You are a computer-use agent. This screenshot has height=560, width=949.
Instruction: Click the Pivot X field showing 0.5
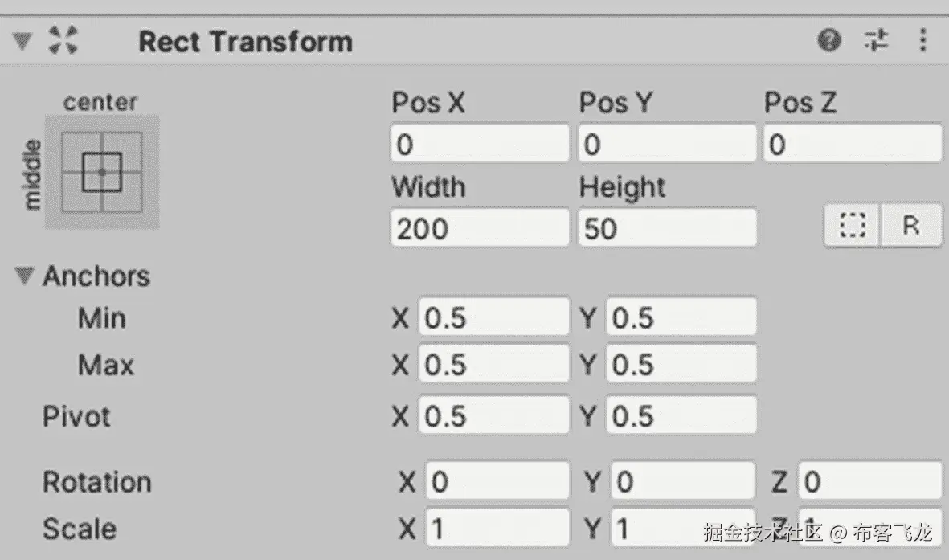(x=494, y=415)
